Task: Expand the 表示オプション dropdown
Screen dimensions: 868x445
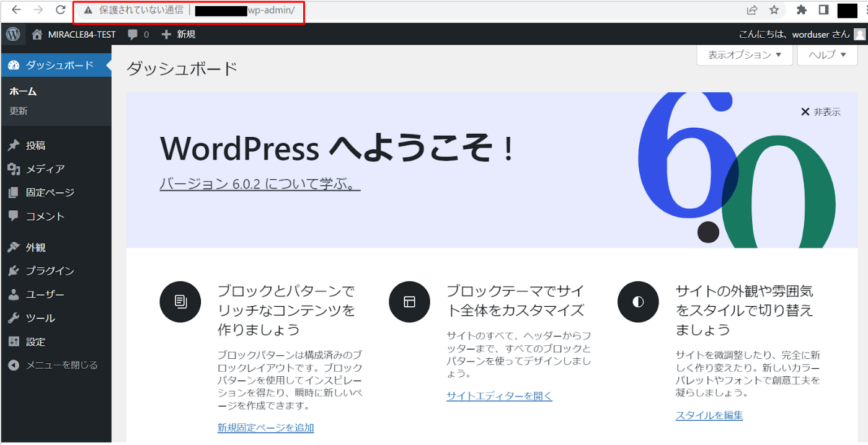Action: (x=745, y=55)
